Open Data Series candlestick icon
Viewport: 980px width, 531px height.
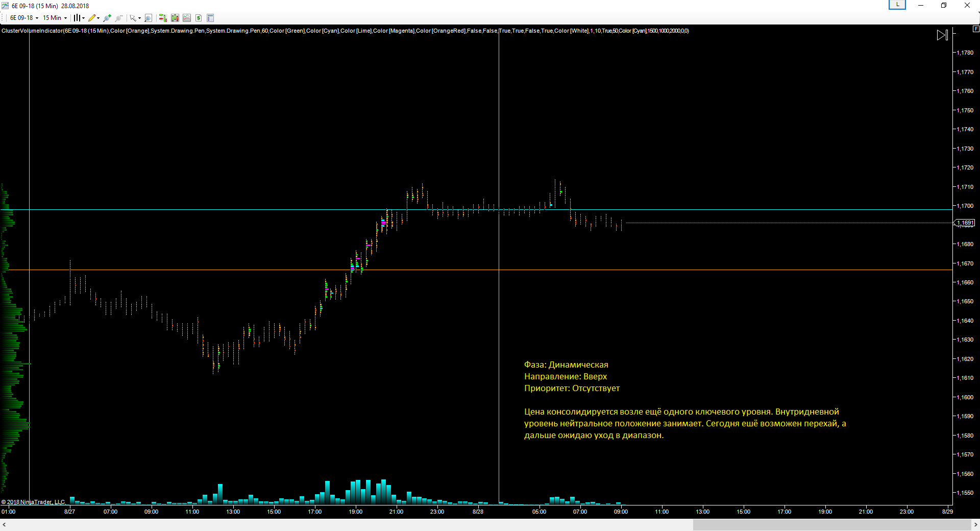175,18
